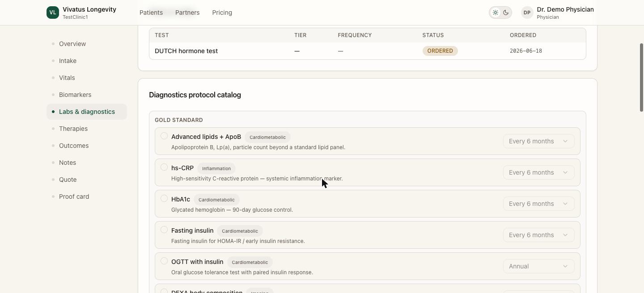The height and width of the screenshot is (293, 644).
Task: Open Annual frequency dropdown for OGTT
Action: [538, 266]
